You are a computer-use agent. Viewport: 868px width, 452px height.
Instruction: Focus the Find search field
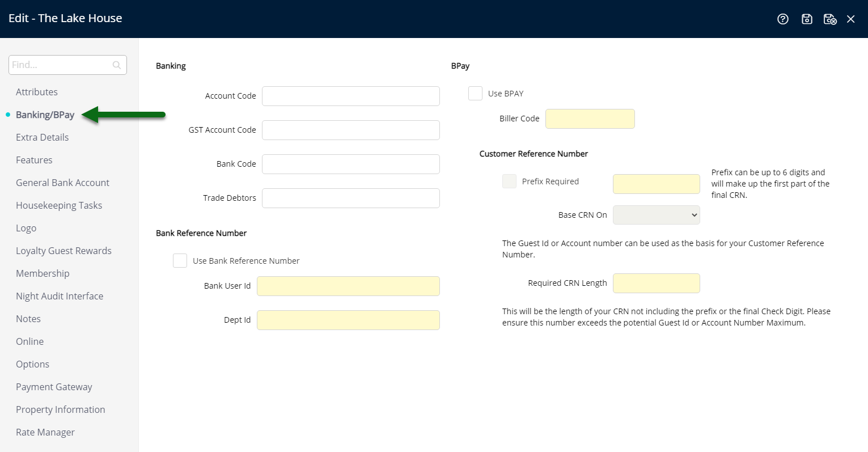[67, 65]
